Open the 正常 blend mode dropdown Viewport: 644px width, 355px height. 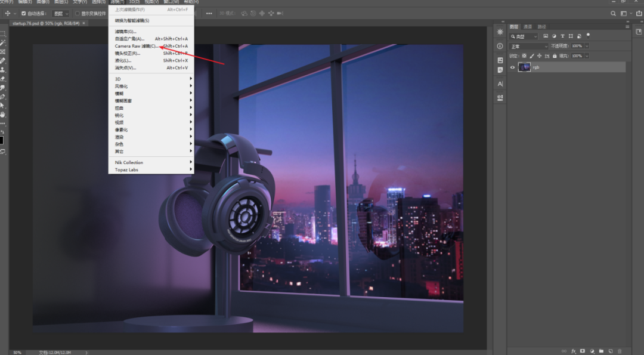tap(528, 46)
